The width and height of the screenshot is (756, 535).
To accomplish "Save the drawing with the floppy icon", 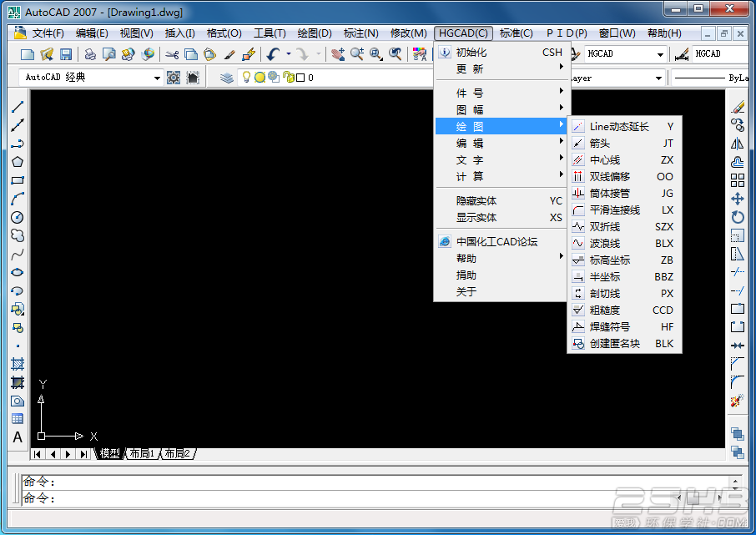I will [x=66, y=54].
